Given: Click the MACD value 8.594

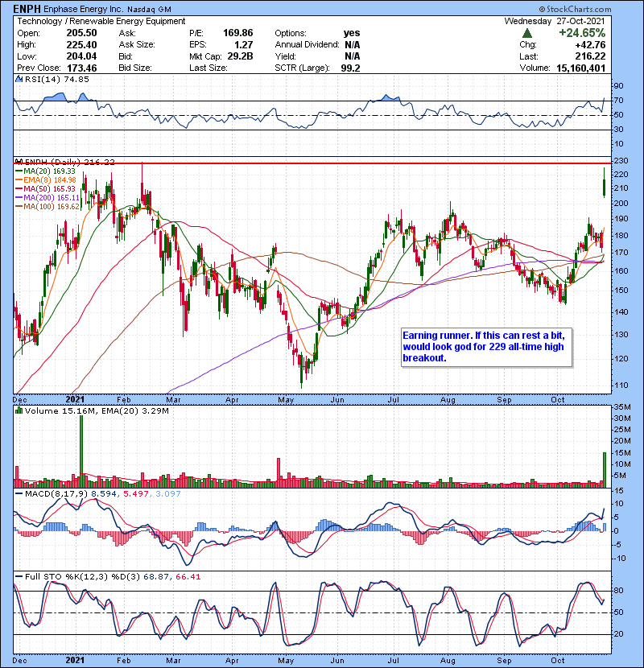Looking at the screenshot, I should 104,494.
